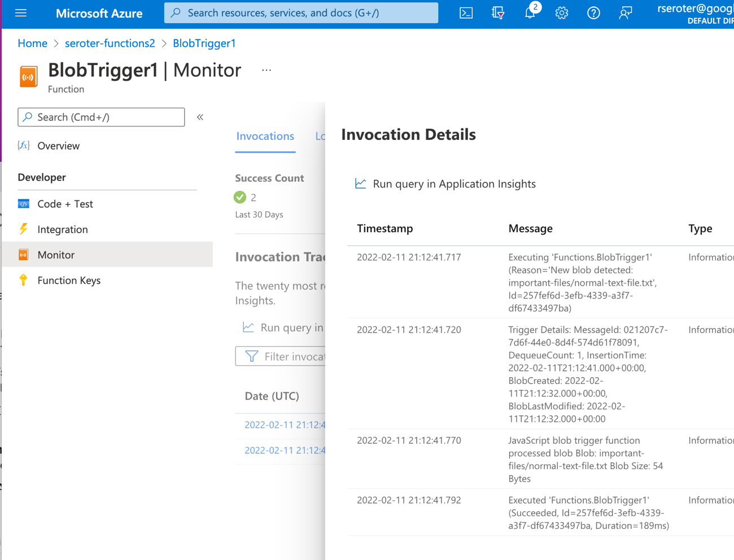Click the help question mark icon
This screenshot has height=560, width=734.
coord(593,13)
